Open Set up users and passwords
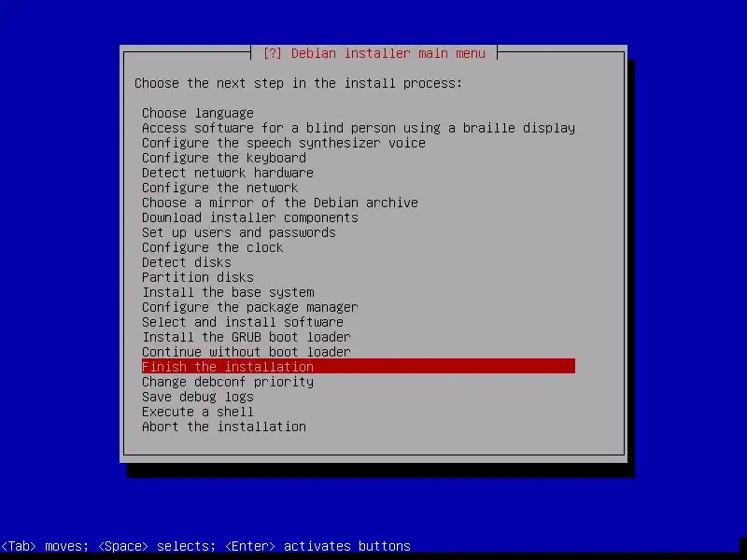This screenshot has height=560, width=747. coord(359,232)
